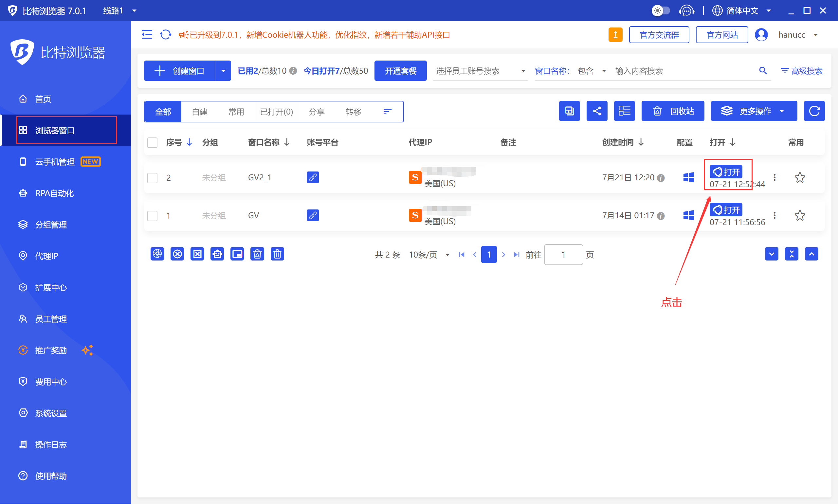
Task: Click the first batch action icon in bottom toolbar
Action: point(157,254)
